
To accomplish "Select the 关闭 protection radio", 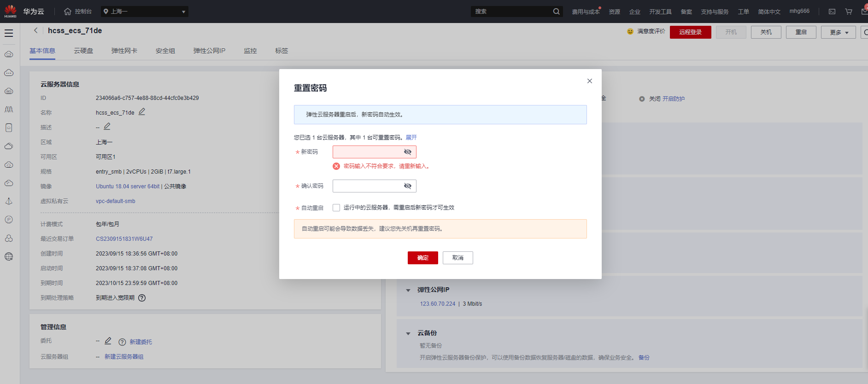I will [x=642, y=99].
